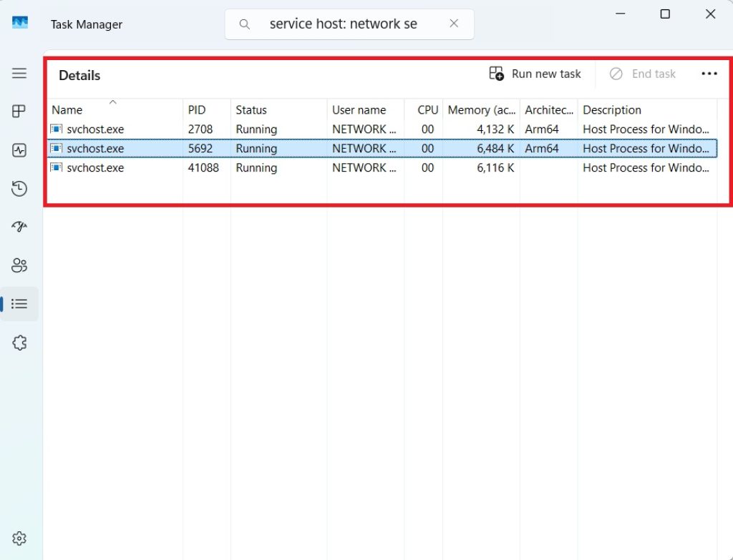
Task: Select the Details page icon
Action: [x=19, y=304]
